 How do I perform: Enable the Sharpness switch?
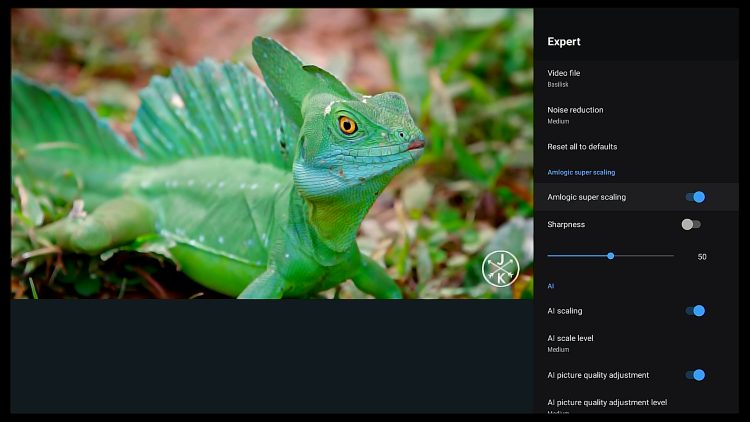click(x=691, y=224)
